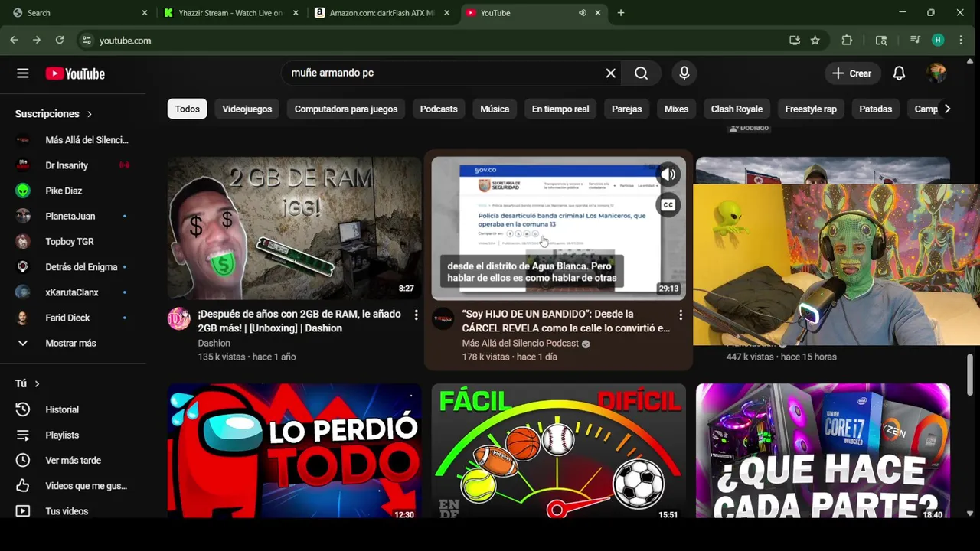Show more filter chips with right arrow
The image size is (980, 551).
[x=947, y=109]
